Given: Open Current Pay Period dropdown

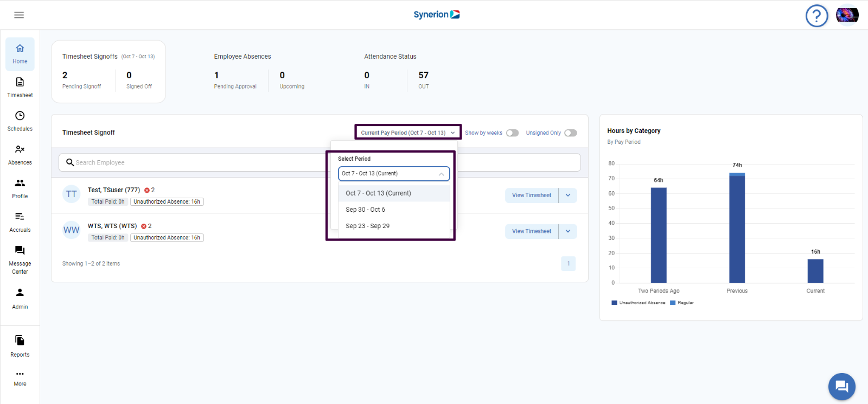Looking at the screenshot, I should coord(408,132).
